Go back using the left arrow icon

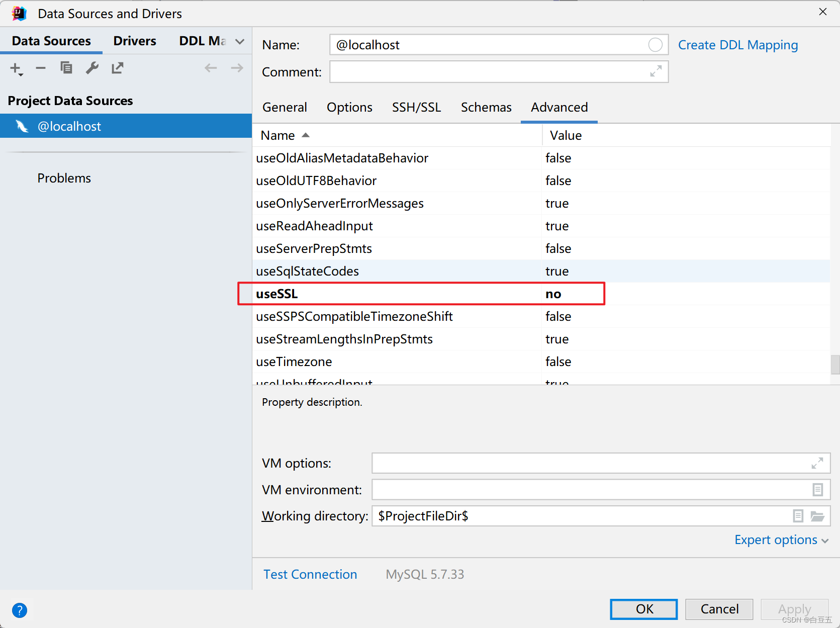(211, 68)
